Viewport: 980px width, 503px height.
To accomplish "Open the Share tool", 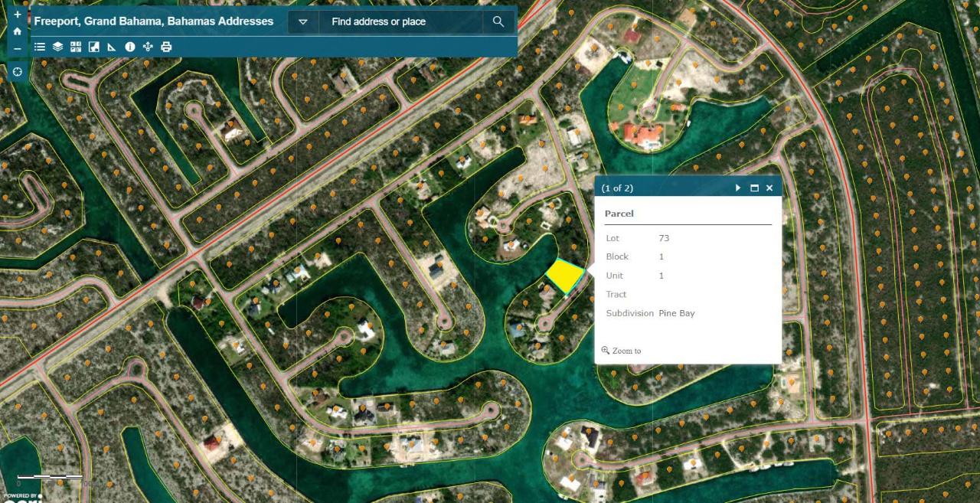I will (148, 47).
